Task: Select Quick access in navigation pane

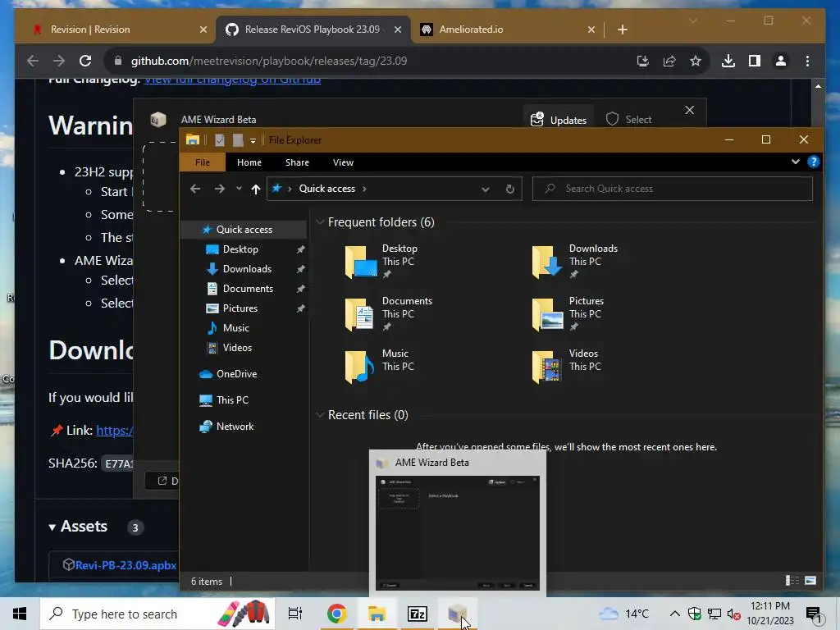Action: pos(244,230)
